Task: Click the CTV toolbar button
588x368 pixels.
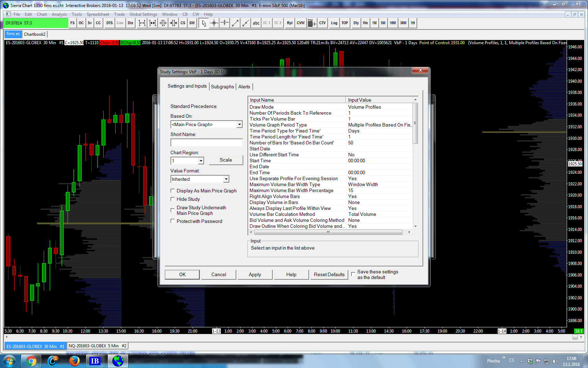Action: (322, 23)
